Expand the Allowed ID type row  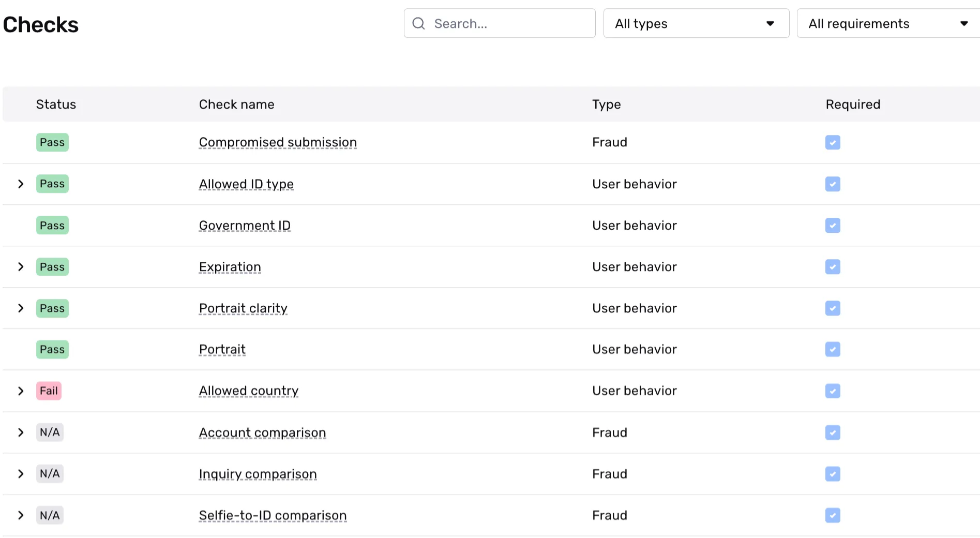(21, 184)
